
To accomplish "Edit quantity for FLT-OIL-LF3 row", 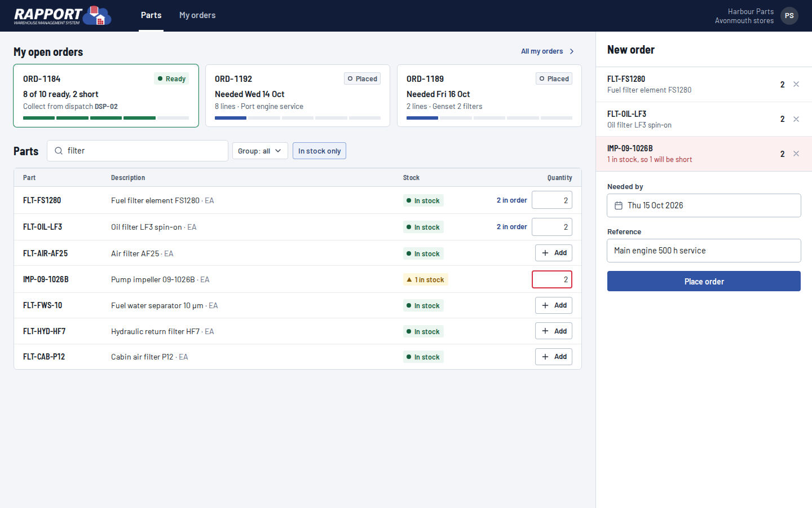I will click(x=552, y=227).
